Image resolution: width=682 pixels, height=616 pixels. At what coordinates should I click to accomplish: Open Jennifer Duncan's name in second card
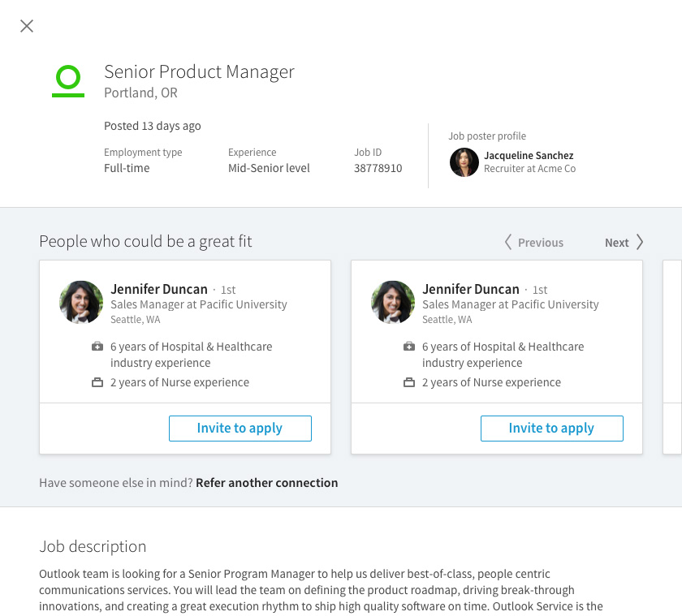point(471,289)
